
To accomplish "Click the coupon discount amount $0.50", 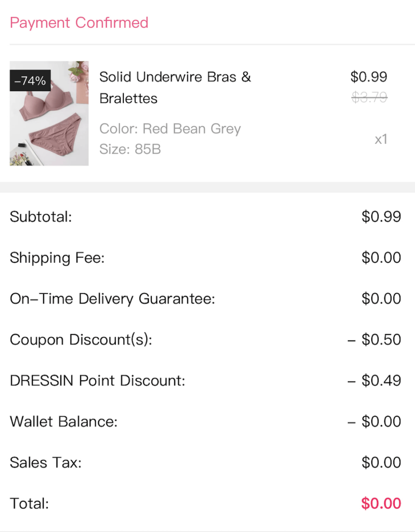I will point(374,340).
